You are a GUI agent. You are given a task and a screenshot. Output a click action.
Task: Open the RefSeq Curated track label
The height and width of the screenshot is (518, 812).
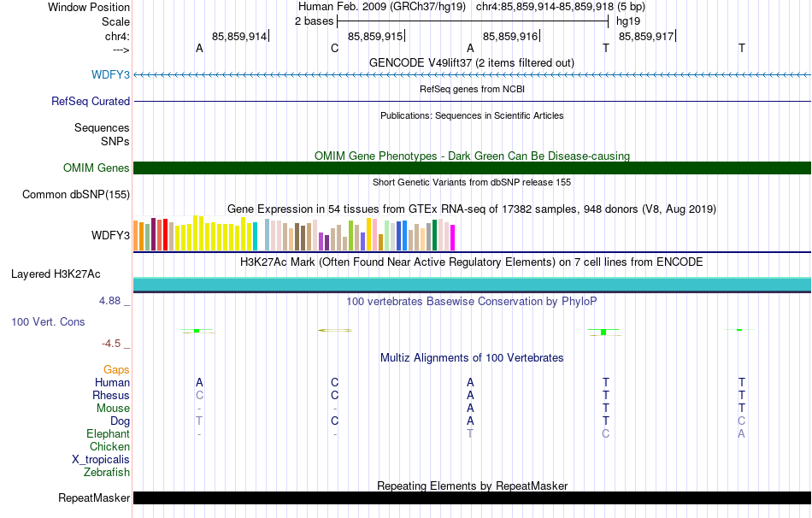pos(90,101)
